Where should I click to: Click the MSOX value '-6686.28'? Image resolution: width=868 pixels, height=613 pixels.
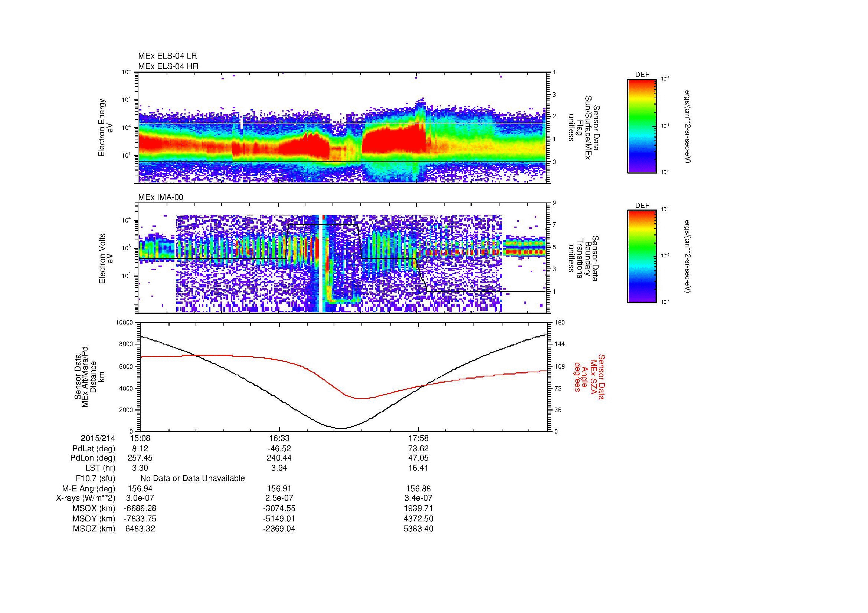[x=140, y=508]
